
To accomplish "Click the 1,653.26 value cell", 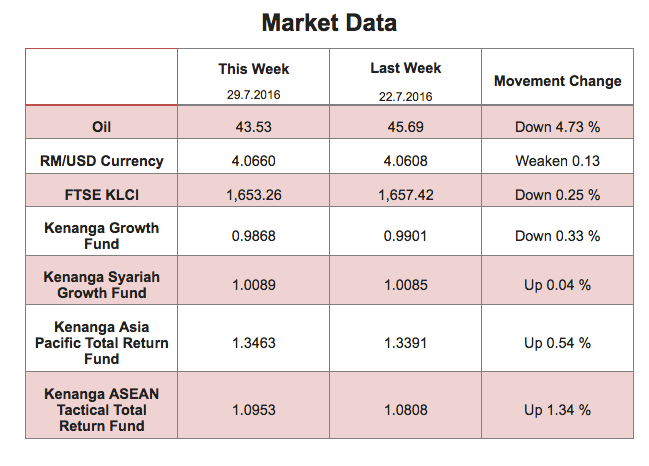I will coord(253,190).
